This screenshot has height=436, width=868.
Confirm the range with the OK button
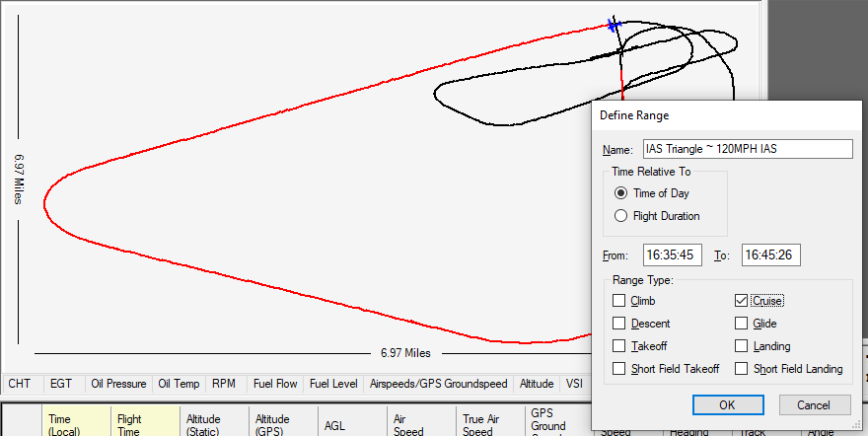(728, 405)
